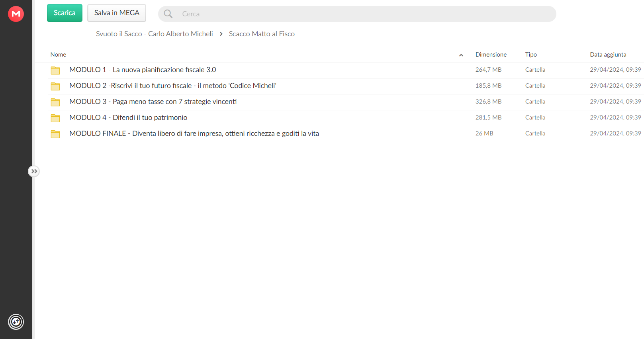Image resolution: width=644 pixels, height=339 pixels.
Task: Click Cartella type in MODULO 1 row
Action: click(535, 70)
